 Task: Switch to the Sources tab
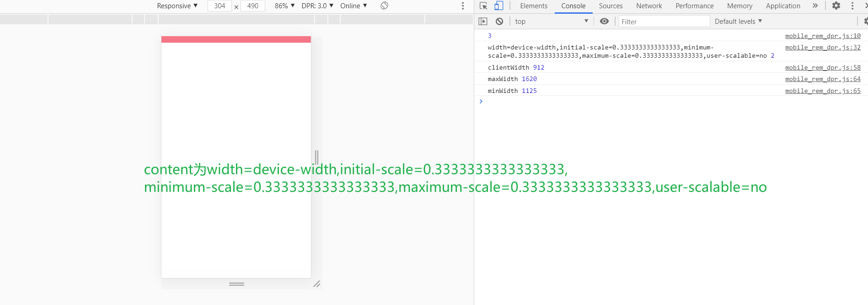pyautogui.click(x=611, y=6)
